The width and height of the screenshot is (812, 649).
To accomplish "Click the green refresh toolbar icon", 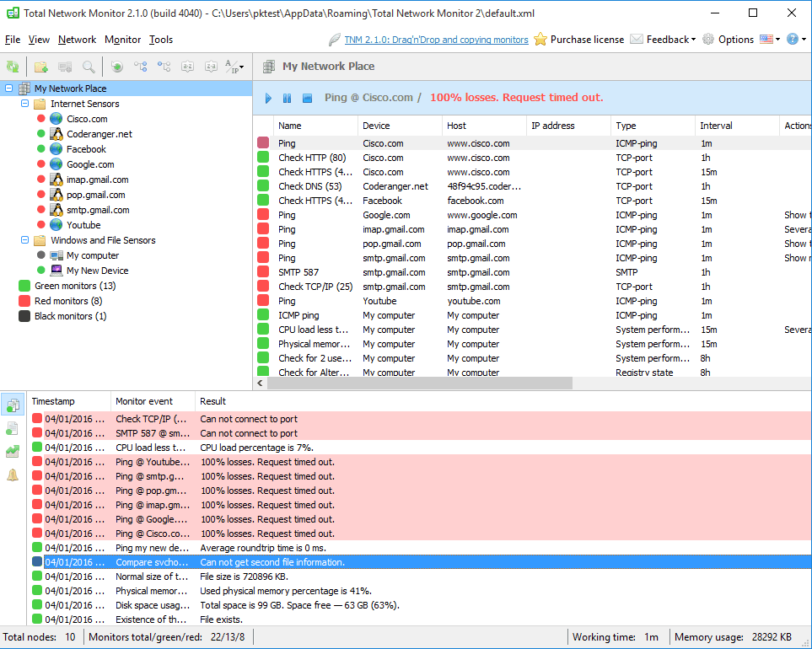I will [13, 67].
